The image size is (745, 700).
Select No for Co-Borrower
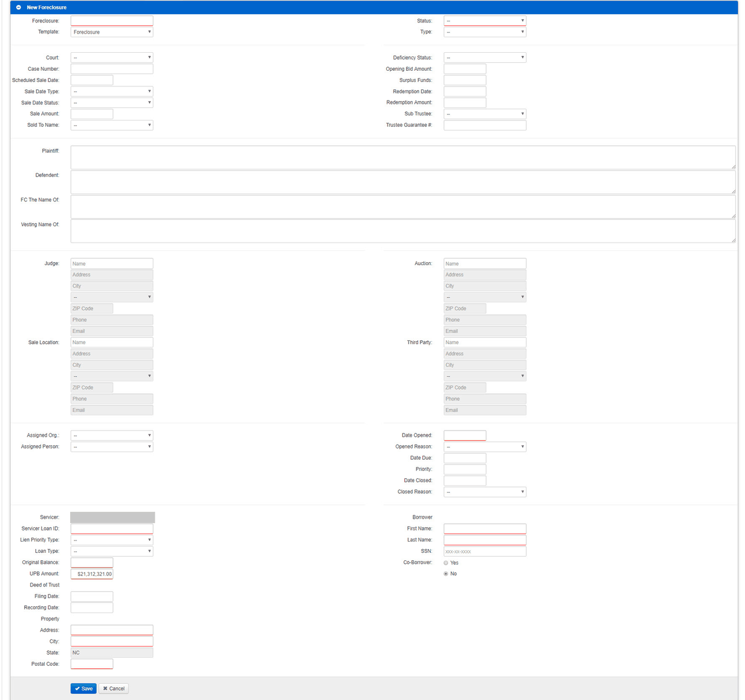446,574
